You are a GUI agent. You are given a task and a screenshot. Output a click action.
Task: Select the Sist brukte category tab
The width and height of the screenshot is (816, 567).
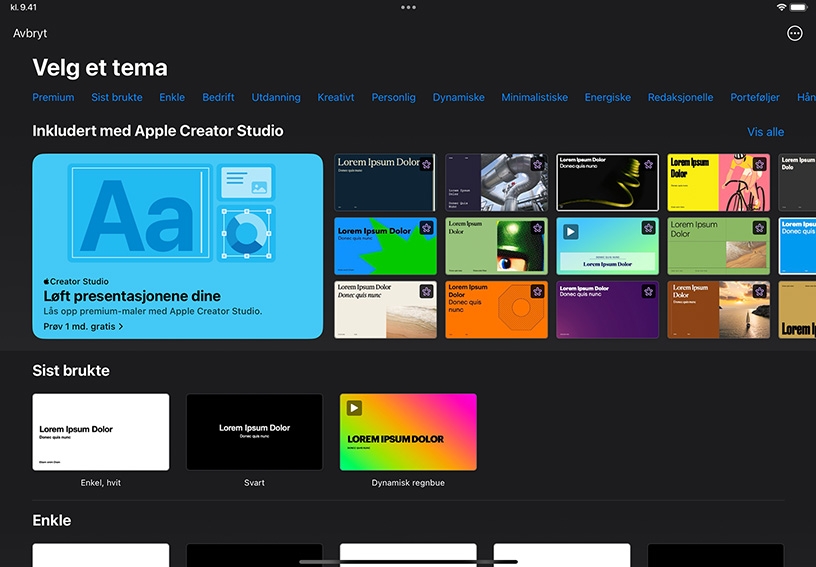[x=117, y=97]
